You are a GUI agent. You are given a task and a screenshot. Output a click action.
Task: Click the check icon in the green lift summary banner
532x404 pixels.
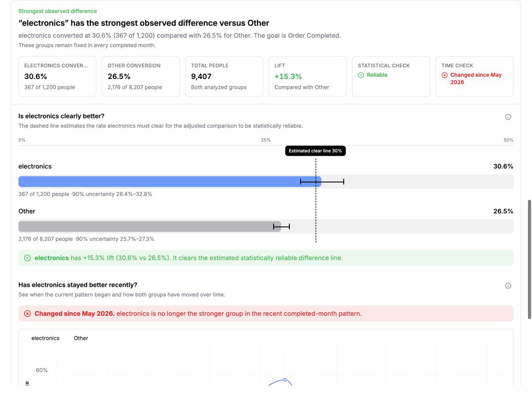[x=27, y=258]
